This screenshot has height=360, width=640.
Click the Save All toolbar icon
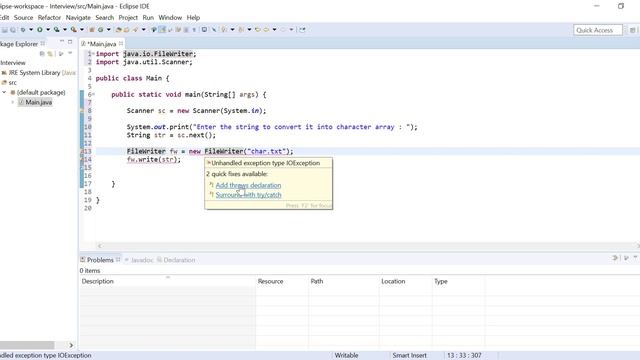13,30
